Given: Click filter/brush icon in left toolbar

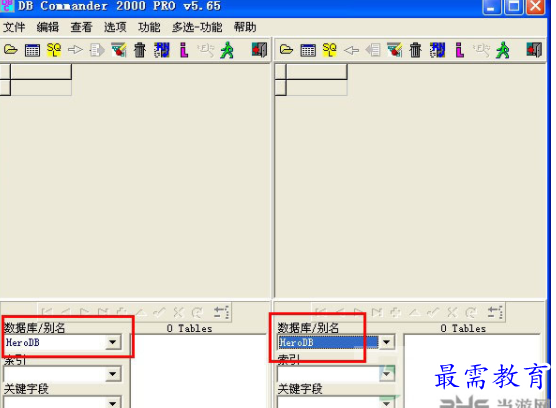Looking at the screenshot, I should point(119,50).
